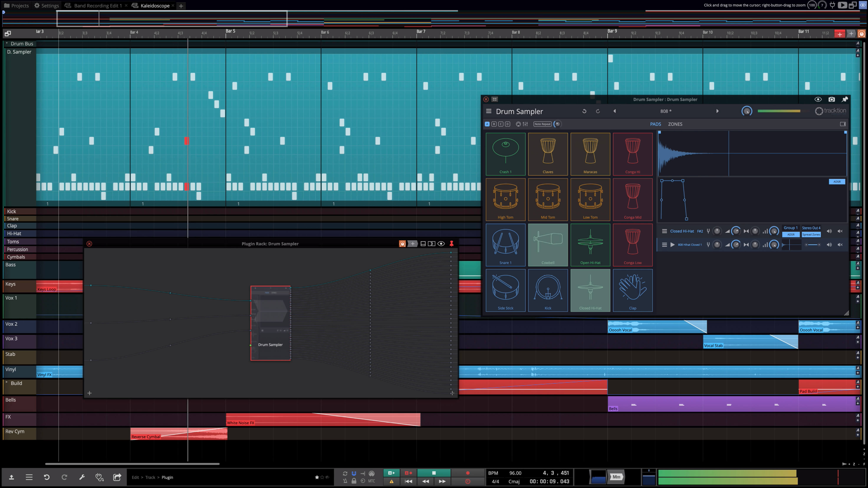The width and height of the screenshot is (868, 488).
Task: Click the share export icon at bottom left
Action: 117,477
